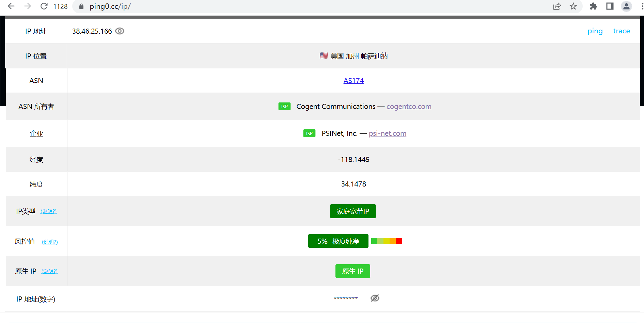Click the browser forward arrow
Screen dimensions: 644x323
pos(28,6)
